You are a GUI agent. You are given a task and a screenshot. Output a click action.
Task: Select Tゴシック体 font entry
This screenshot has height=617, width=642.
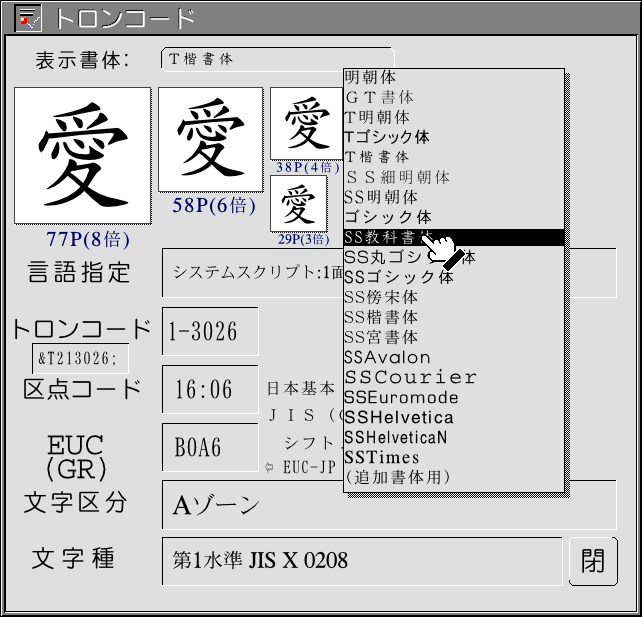(387, 137)
